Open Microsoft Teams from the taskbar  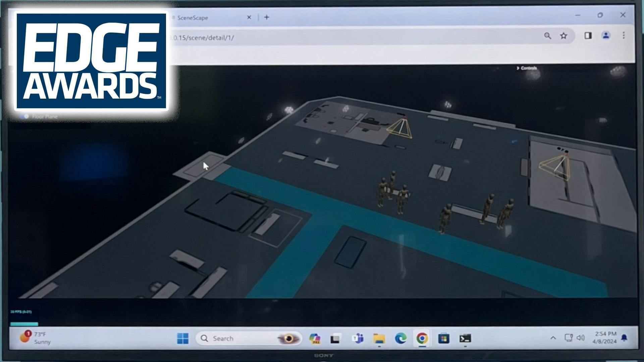point(358,339)
